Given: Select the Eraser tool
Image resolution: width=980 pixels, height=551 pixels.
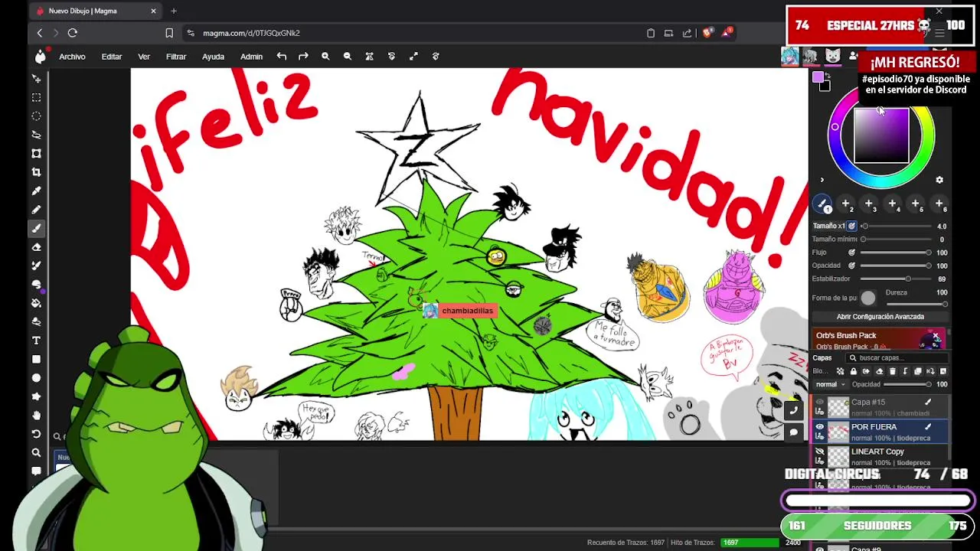Looking at the screenshot, I should pos(36,247).
